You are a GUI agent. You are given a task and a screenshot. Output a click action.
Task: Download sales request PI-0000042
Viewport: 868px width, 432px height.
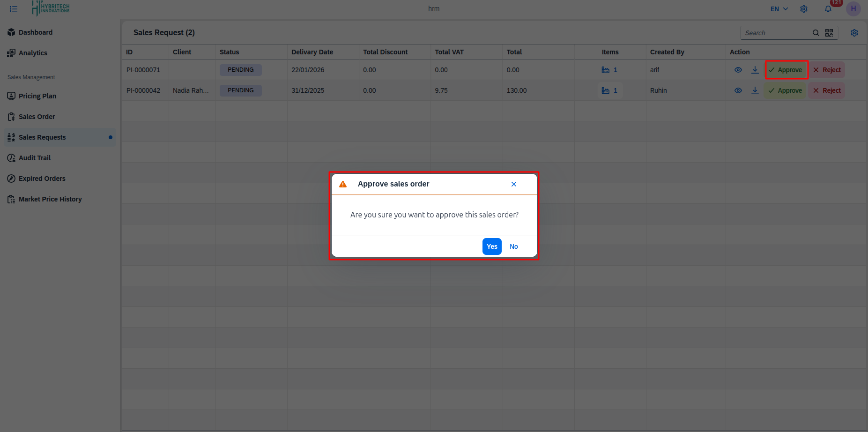755,90
